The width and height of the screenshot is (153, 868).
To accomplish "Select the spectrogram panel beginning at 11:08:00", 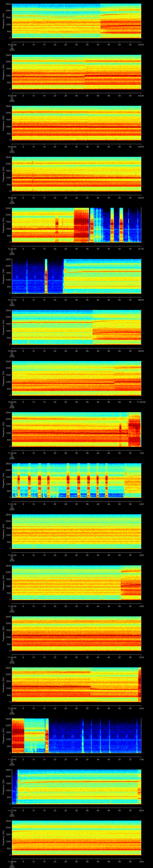I will [76, 838].
